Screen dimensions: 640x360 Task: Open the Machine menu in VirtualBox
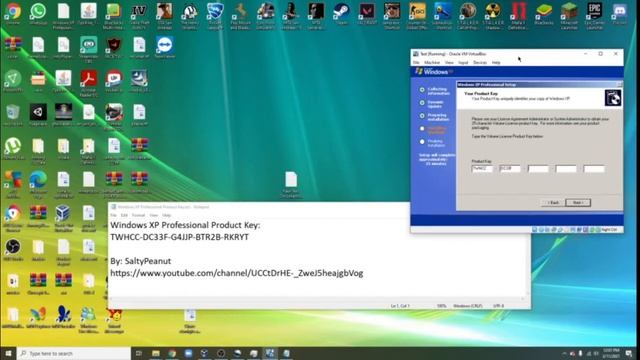coord(432,63)
